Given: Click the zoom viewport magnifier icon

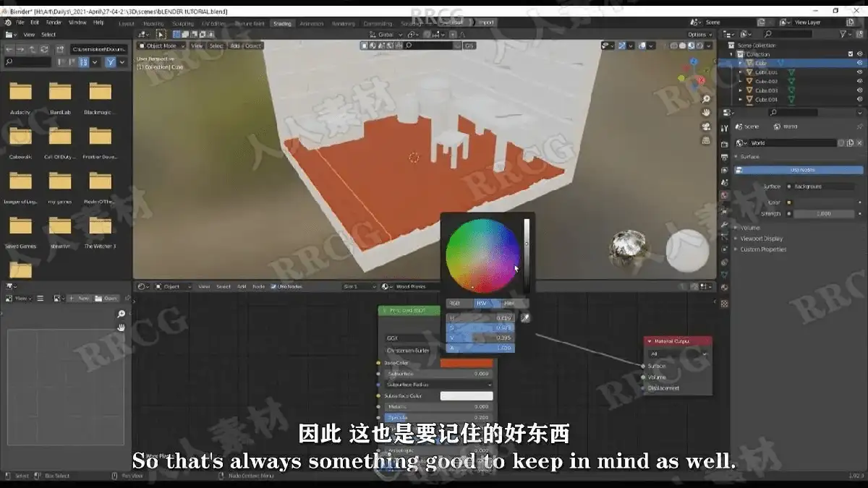Looking at the screenshot, I should point(706,99).
